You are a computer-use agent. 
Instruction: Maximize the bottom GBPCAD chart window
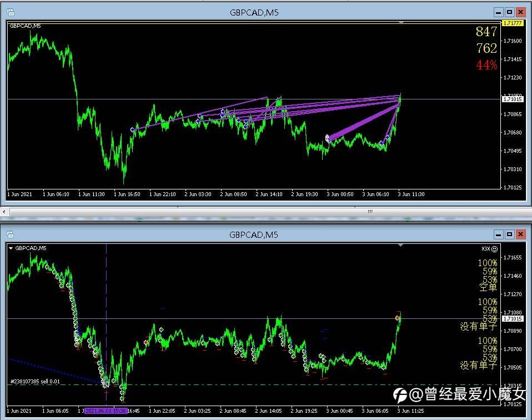509,234
